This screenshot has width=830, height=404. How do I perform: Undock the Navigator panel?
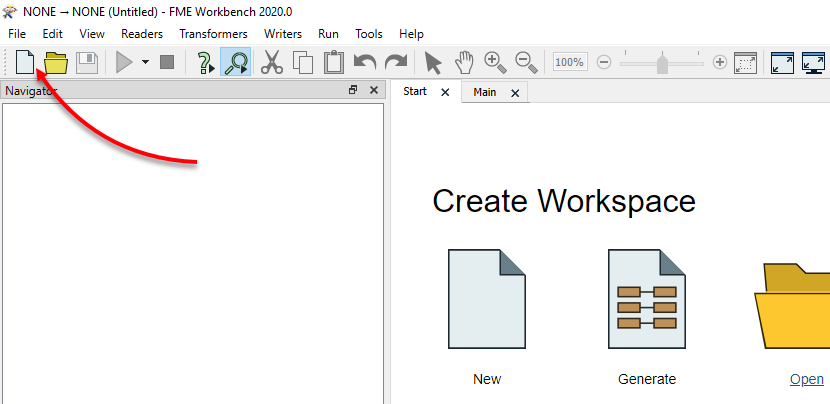pos(353,90)
